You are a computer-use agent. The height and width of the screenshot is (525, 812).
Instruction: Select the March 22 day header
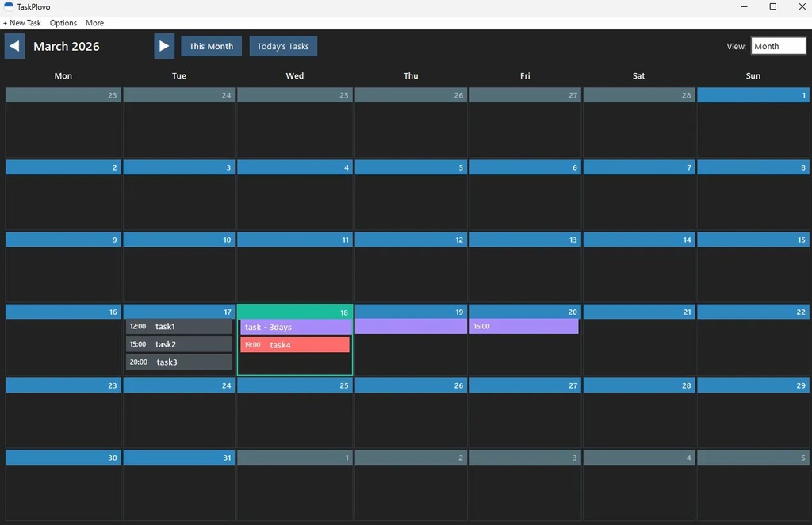pyautogui.click(x=753, y=312)
